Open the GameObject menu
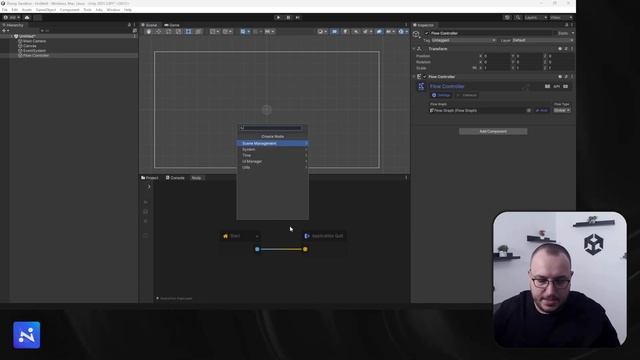640x360 pixels. click(x=46, y=10)
